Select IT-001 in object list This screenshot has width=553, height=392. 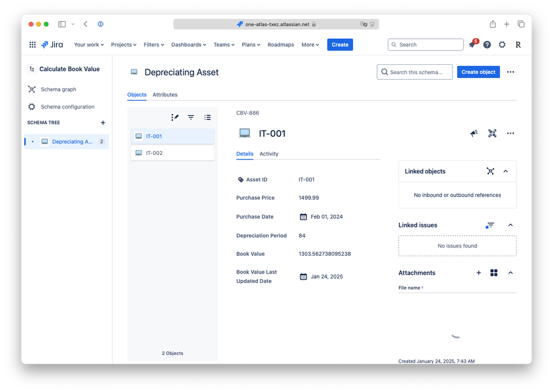[x=173, y=136]
